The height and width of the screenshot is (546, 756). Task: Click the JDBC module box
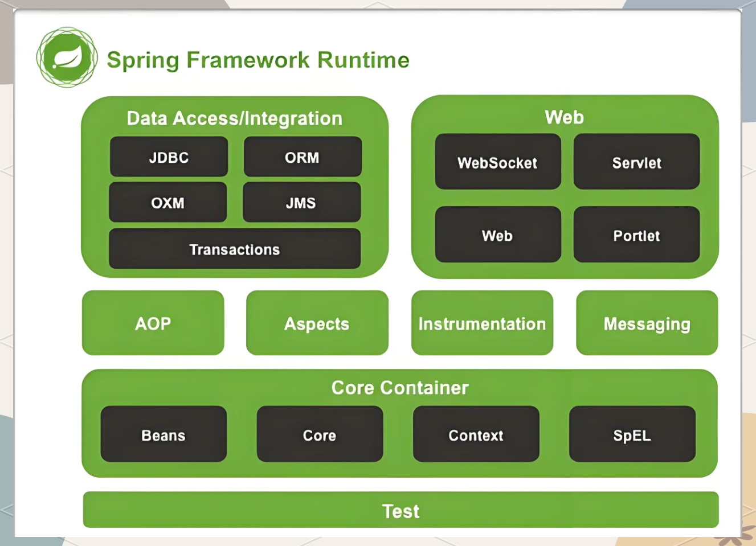(169, 157)
